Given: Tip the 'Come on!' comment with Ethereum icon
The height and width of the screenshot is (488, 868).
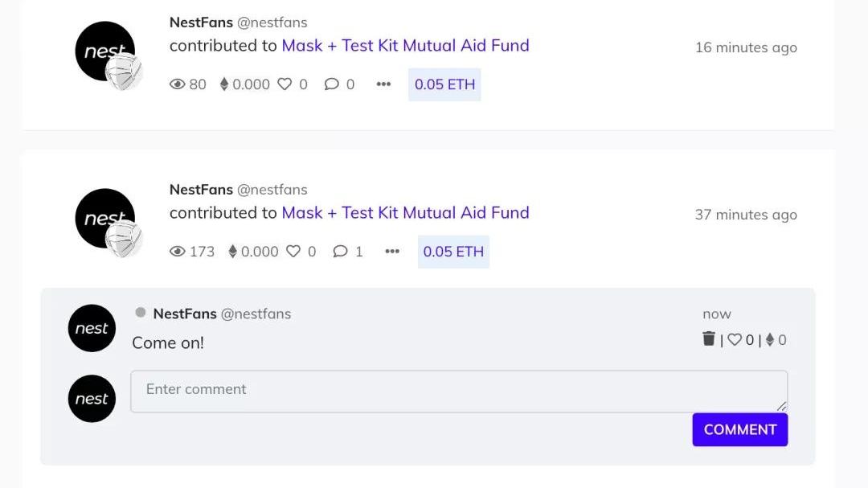Looking at the screenshot, I should (769, 339).
